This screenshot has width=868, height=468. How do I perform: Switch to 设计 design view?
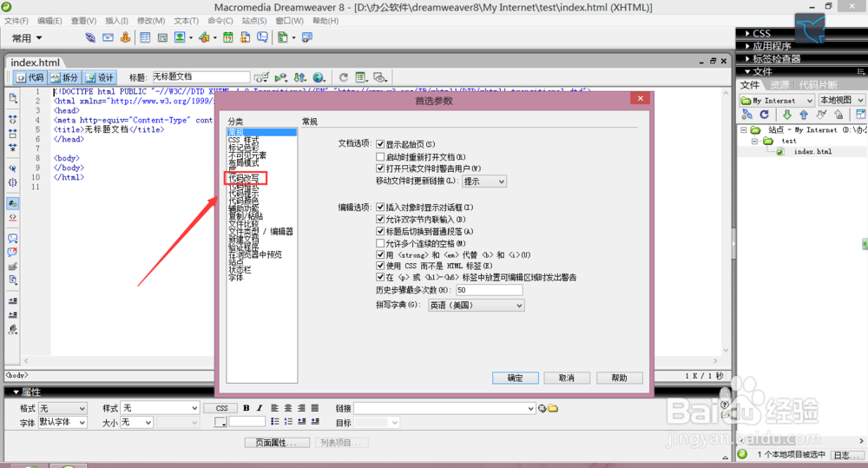(x=100, y=77)
